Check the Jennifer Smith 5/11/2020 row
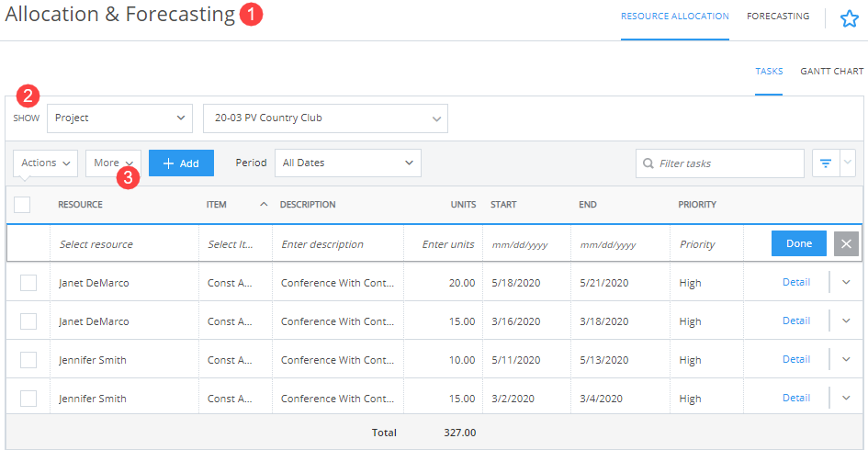Screen dimensions: 868x450 [x=28, y=360]
